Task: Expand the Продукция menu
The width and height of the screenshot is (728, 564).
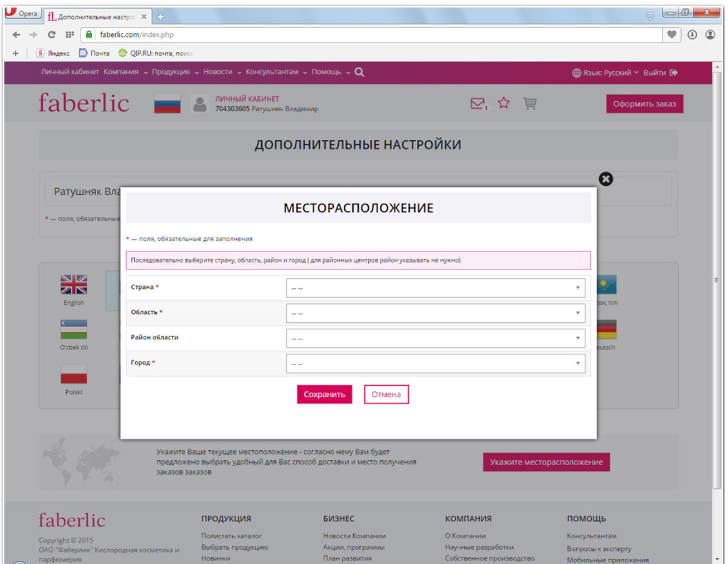Action: [x=175, y=72]
